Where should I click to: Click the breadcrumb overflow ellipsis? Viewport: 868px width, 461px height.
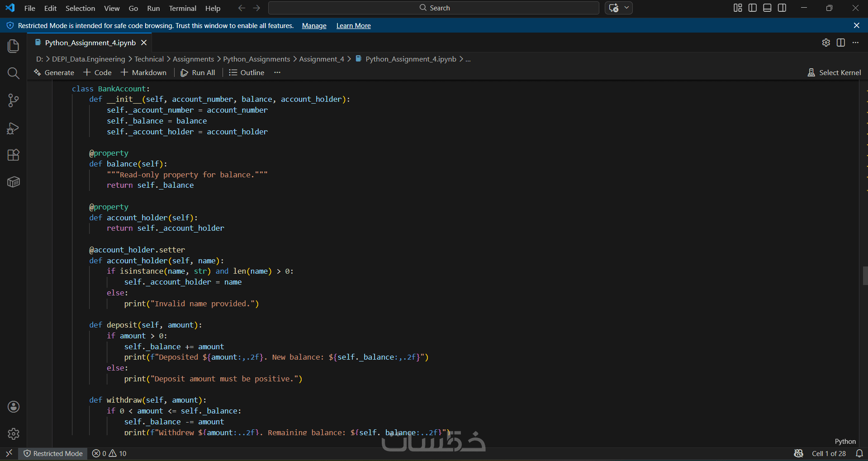pos(468,59)
